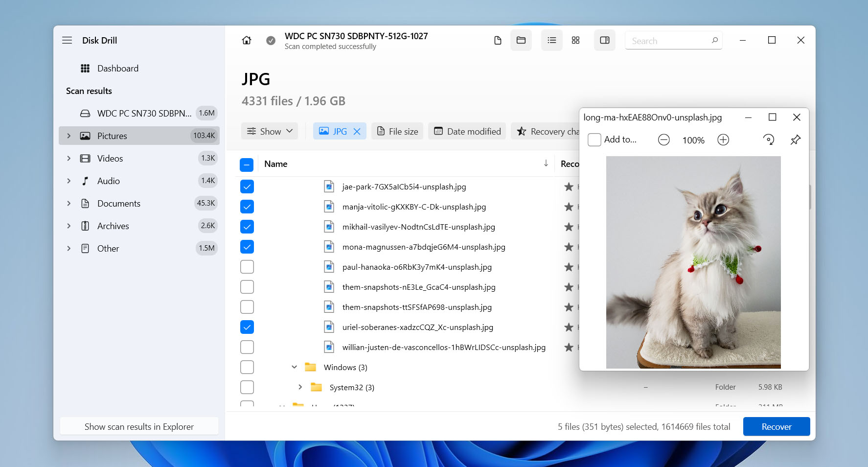This screenshot has width=868, height=467.
Task: Click the file icon of mona-magnussen jpg
Action: pyautogui.click(x=329, y=247)
